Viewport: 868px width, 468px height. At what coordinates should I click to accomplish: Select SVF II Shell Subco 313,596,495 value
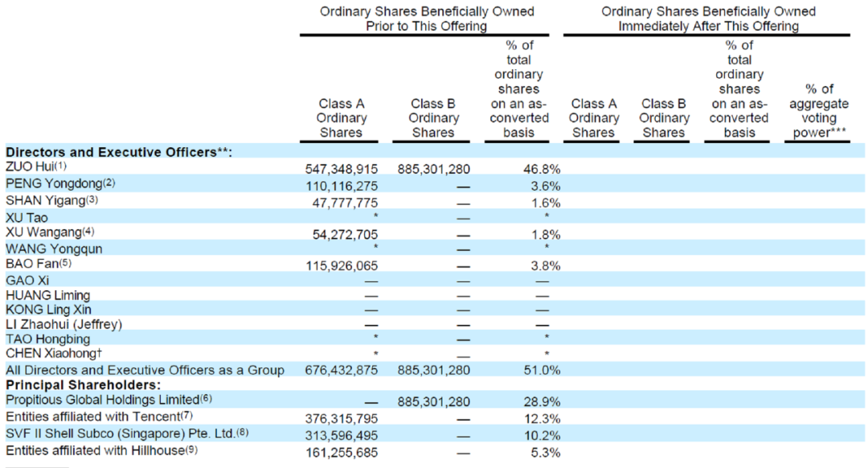(x=342, y=435)
